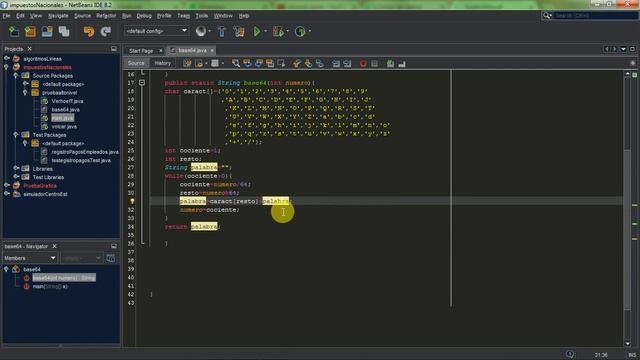The image size is (640, 360).
Task: Click the Save All toolbar icon
Action: 64,31
